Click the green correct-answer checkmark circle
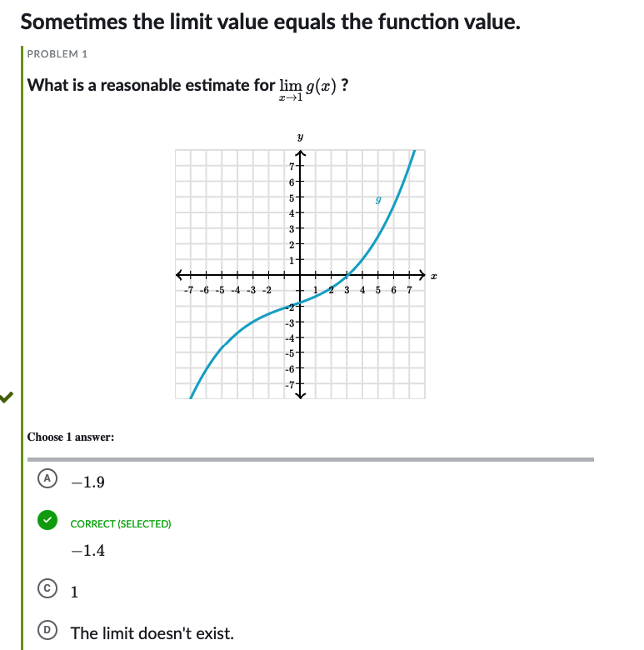Screen dimensions: 644x650 click(47, 520)
